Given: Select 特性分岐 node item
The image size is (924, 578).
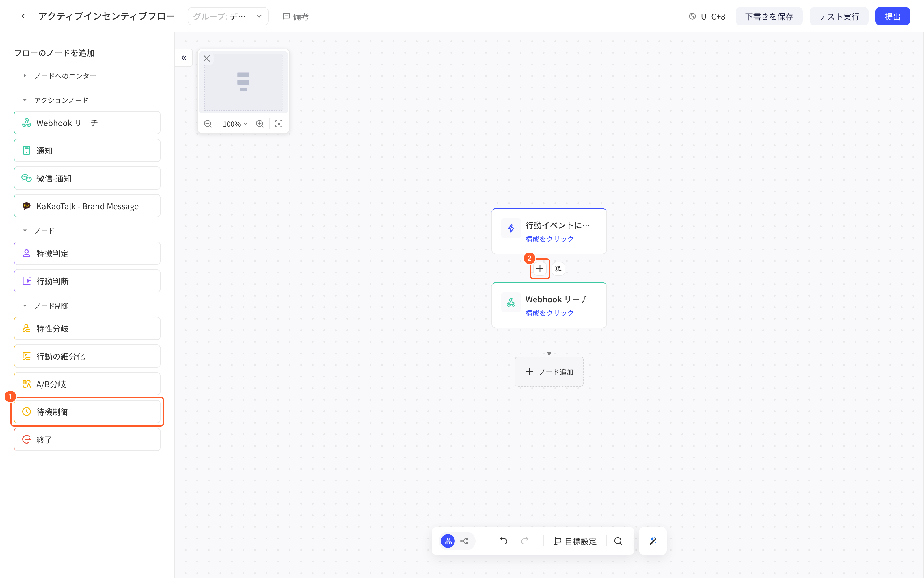Looking at the screenshot, I should point(87,328).
